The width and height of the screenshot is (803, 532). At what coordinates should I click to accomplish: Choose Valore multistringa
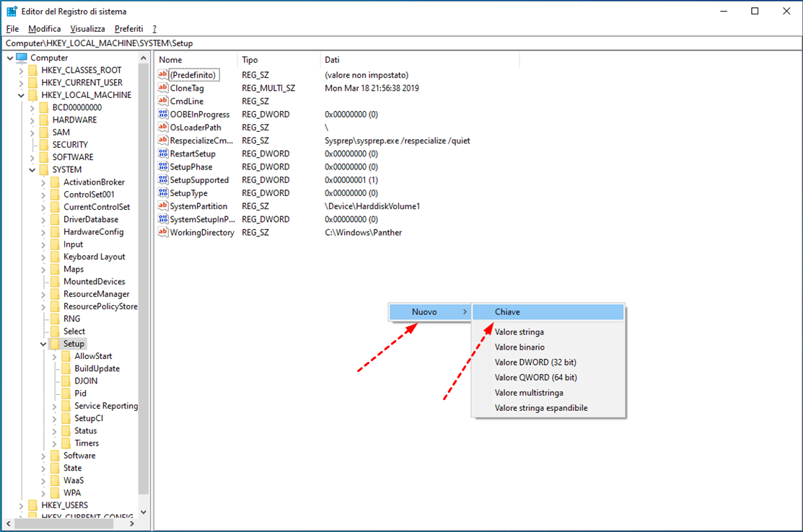click(x=548, y=393)
